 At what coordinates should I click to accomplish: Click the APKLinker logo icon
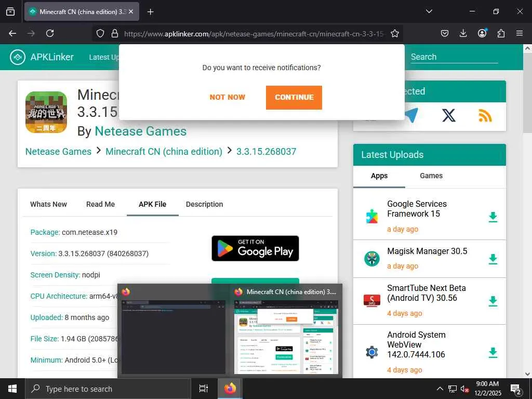(x=18, y=57)
